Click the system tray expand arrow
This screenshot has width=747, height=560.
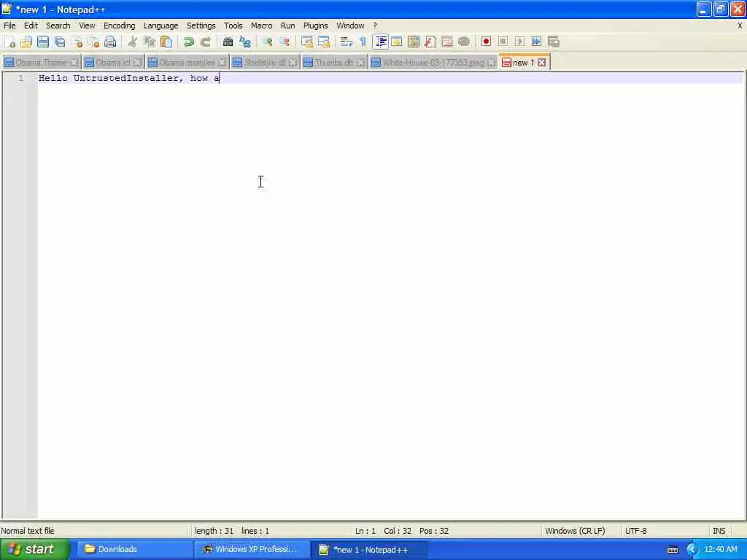point(692,550)
